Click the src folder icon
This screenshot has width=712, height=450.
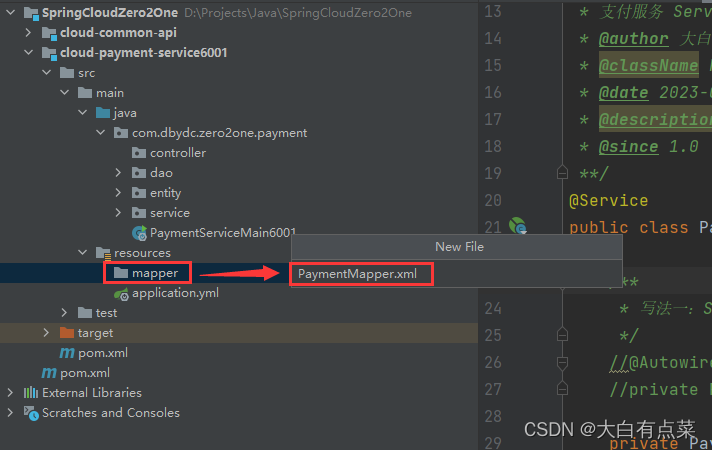click(67, 73)
